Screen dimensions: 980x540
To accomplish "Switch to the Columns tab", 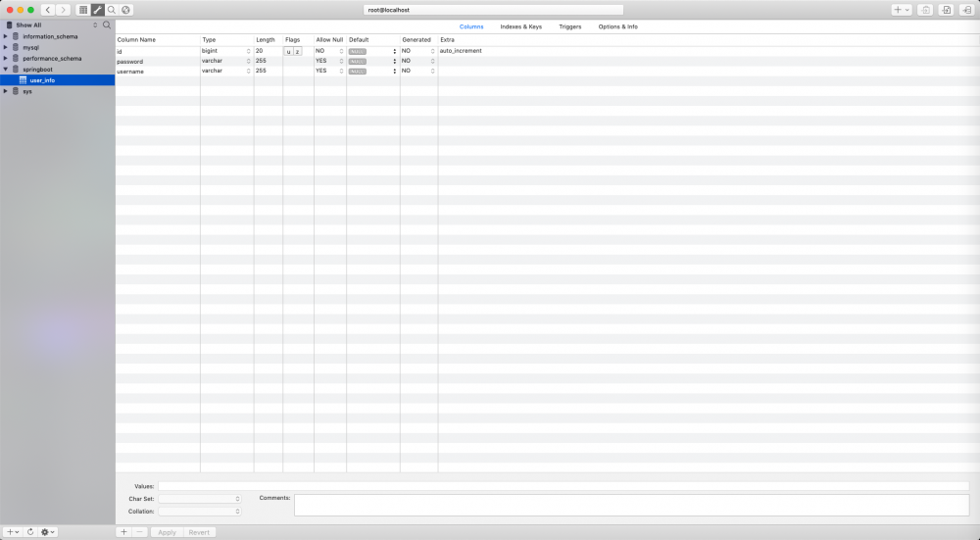I will pyautogui.click(x=471, y=26).
